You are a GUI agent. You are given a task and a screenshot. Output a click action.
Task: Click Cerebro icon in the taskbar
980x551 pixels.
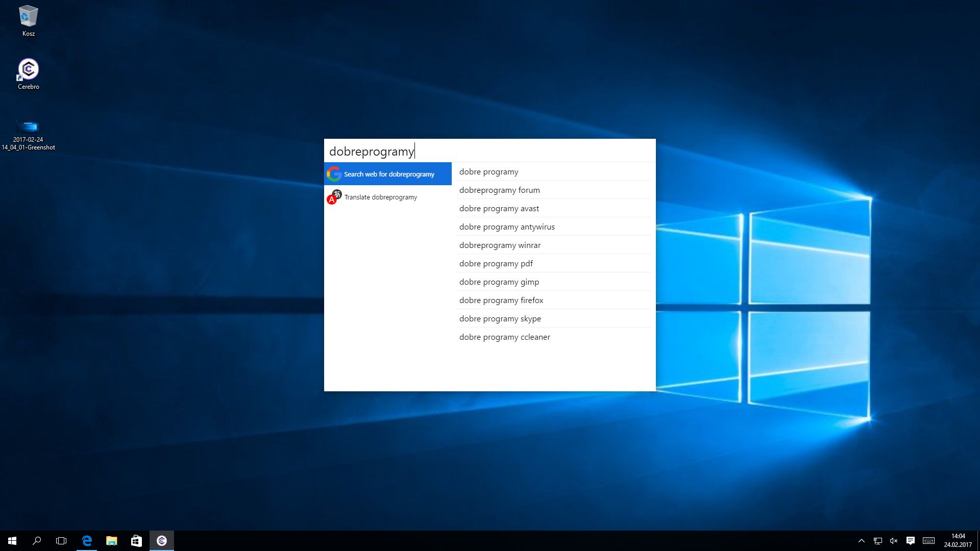click(x=162, y=541)
